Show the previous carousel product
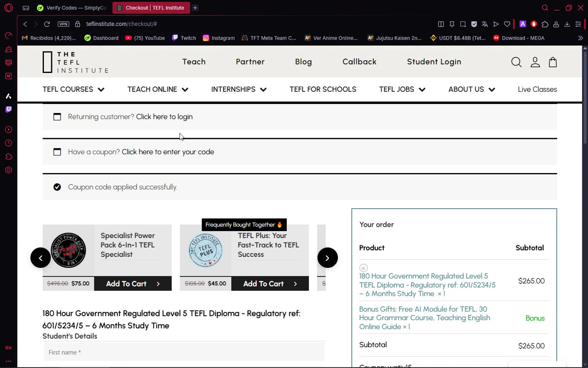The image size is (588, 368). click(x=41, y=258)
